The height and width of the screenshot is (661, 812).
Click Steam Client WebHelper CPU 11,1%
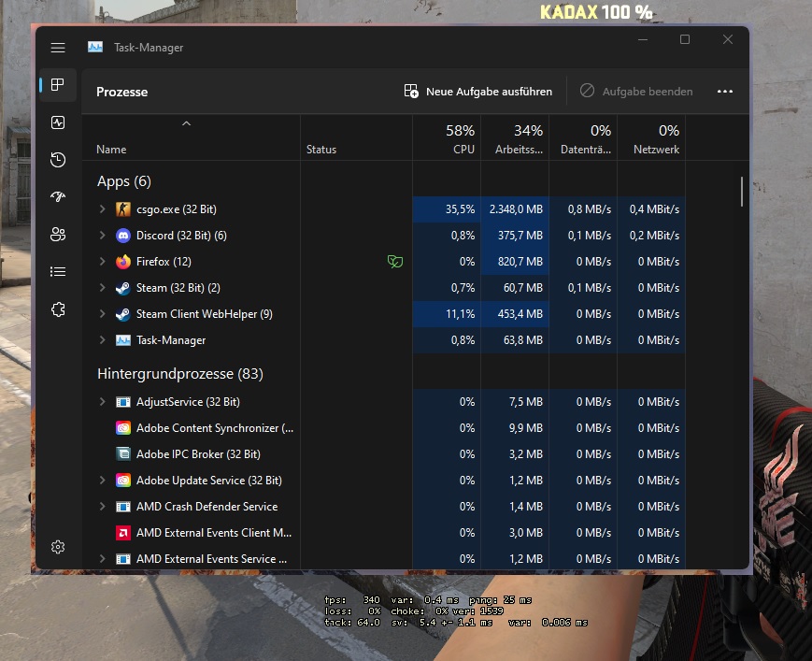coord(461,314)
